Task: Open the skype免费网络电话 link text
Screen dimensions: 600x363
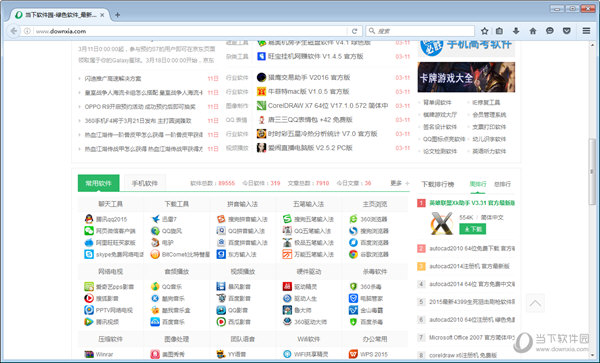Action: tap(120, 254)
